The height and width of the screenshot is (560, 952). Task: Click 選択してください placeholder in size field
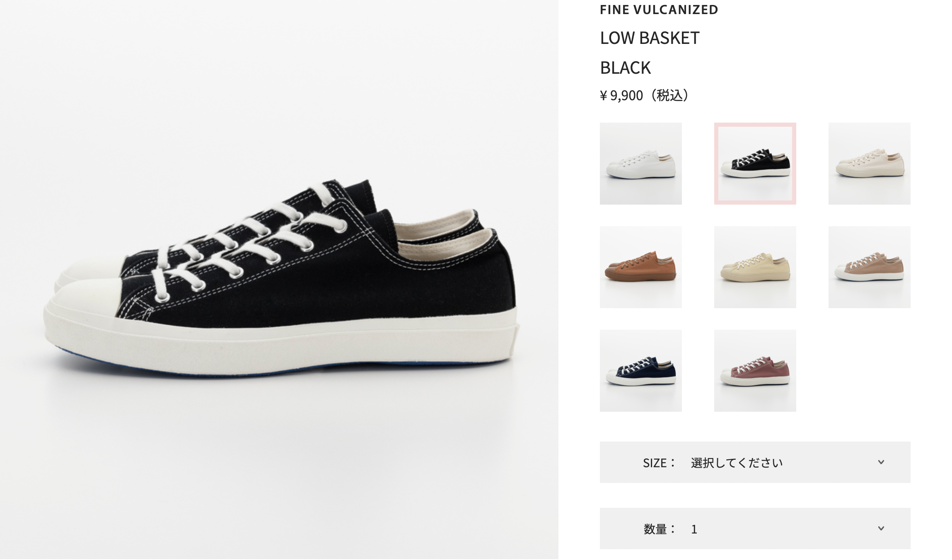(x=737, y=463)
